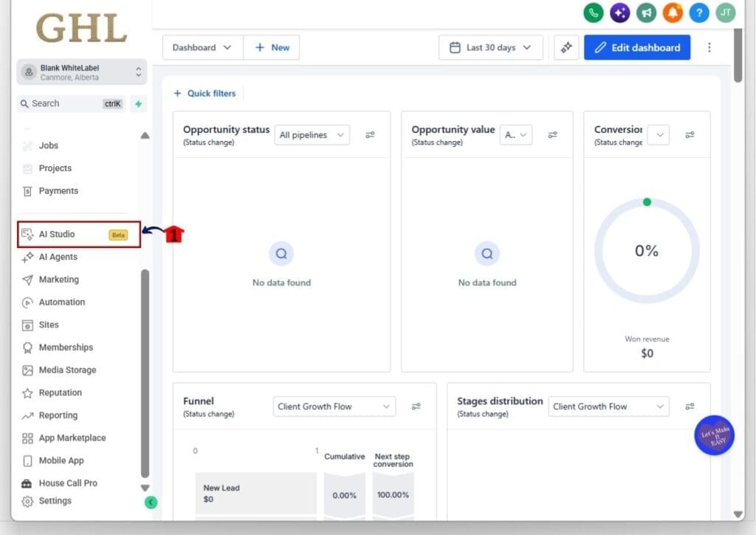756x535 pixels.
Task: Click the Edit dashboard button
Action: (x=637, y=47)
